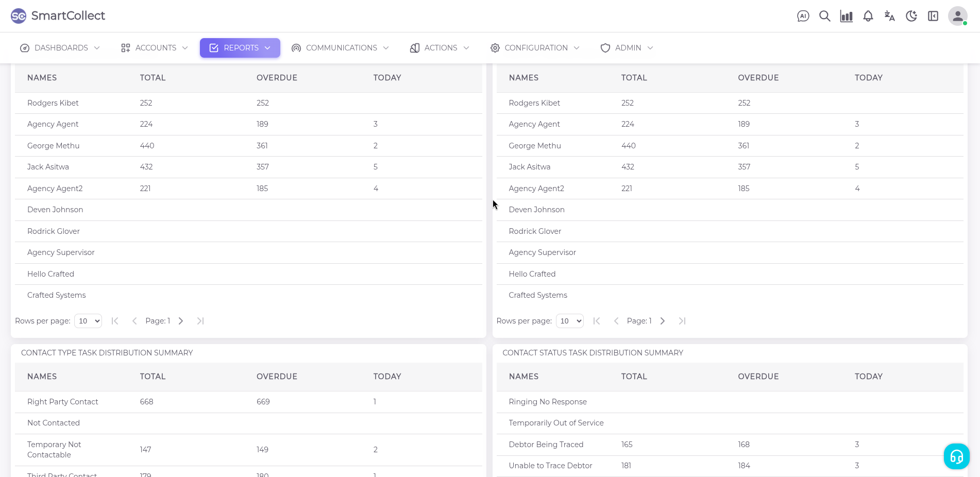This screenshot has height=477, width=980.
Task: Jump to last page in right table
Action: point(682,321)
